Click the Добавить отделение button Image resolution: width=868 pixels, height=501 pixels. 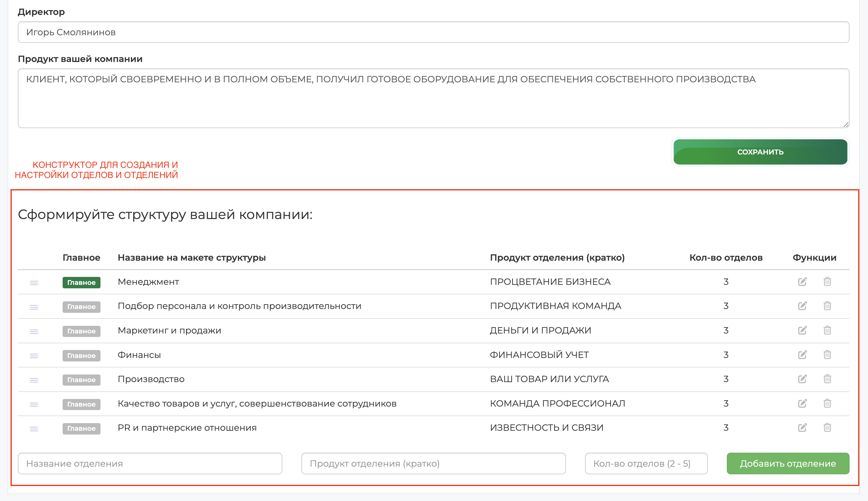788,463
